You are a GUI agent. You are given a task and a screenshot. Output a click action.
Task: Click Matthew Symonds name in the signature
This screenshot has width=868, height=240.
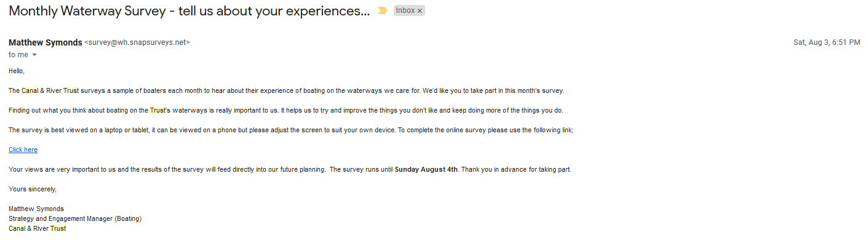click(x=36, y=209)
